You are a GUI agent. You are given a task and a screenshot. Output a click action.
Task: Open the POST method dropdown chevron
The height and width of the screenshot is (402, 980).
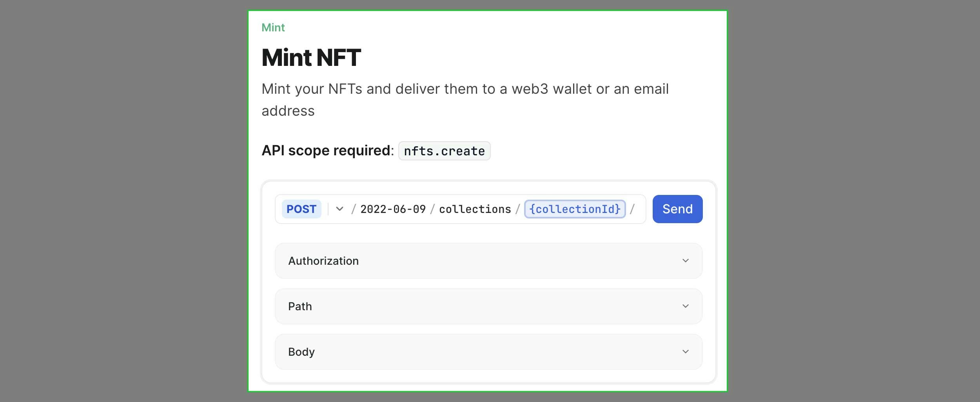[339, 209]
